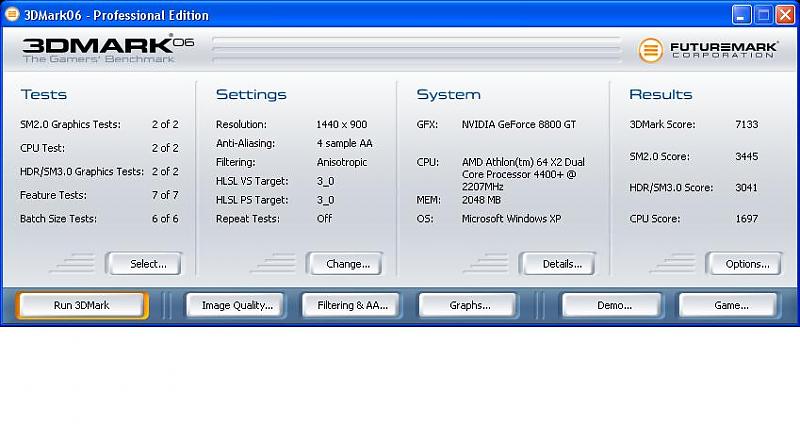800x424 pixels.
Task: Click the 3DMark06 logo in the header
Action: click(x=108, y=44)
